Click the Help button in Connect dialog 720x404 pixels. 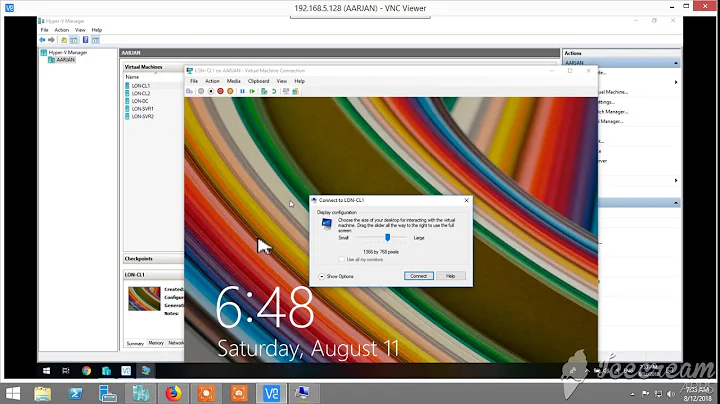450,276
